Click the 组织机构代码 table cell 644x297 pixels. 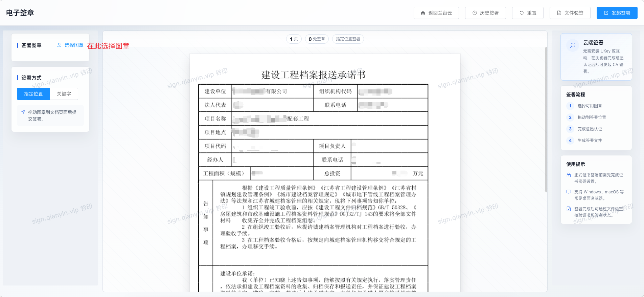[335, 91]
